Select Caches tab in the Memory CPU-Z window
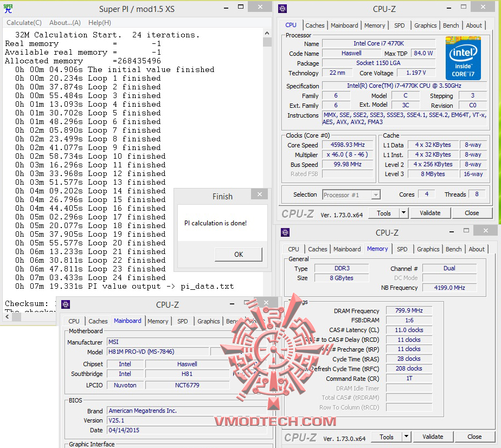 tap(318, 249)
